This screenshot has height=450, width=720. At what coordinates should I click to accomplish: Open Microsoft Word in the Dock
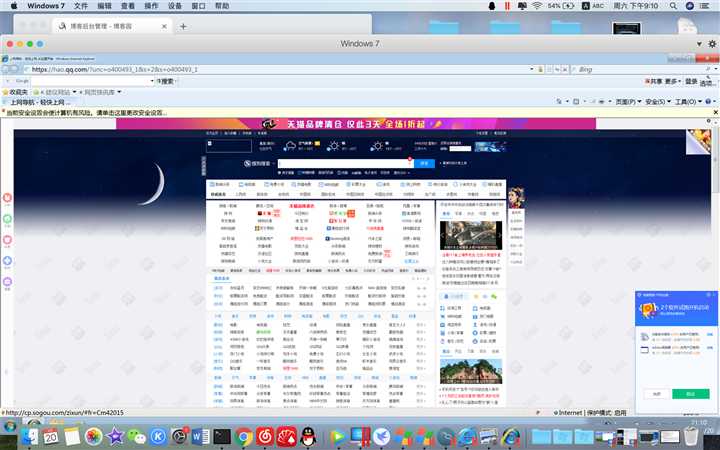(201, 436)
